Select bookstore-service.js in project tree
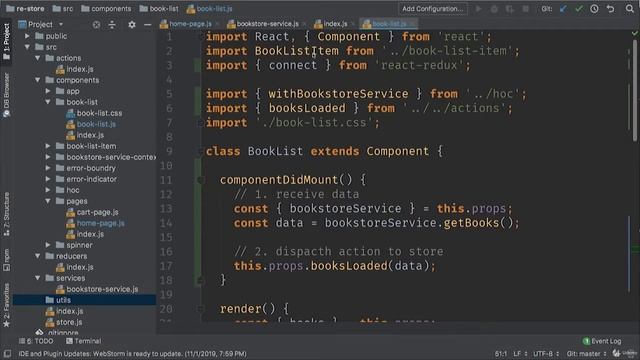640x360 pixels. [x=102, y=289]
